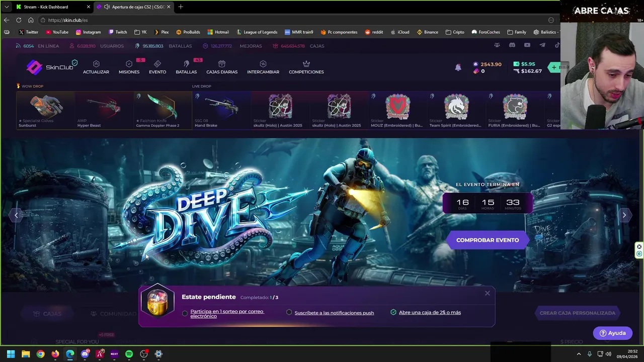
Task: Click the inventory value $162.67
Action: click(x=527, y=71)
